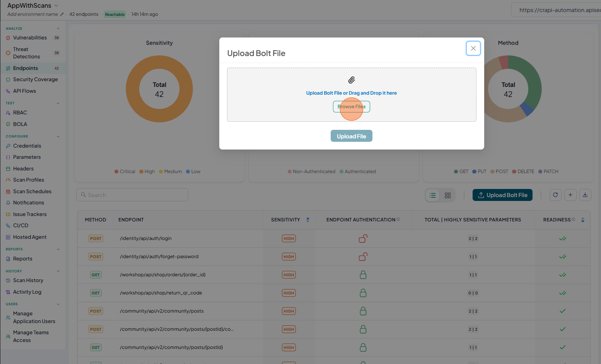
Task: Click the add endpoint plus icon
Action: click(570, 195)
